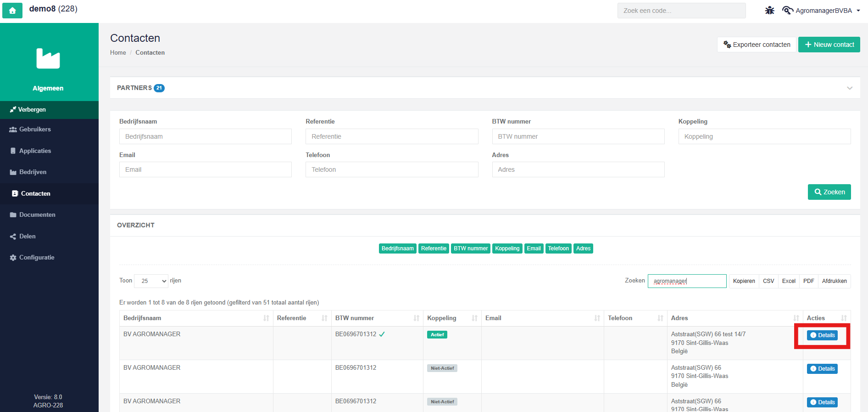The image size is (868, 412).
Task: Focus the BTW nummer filter field
Action: pos(578,136)
